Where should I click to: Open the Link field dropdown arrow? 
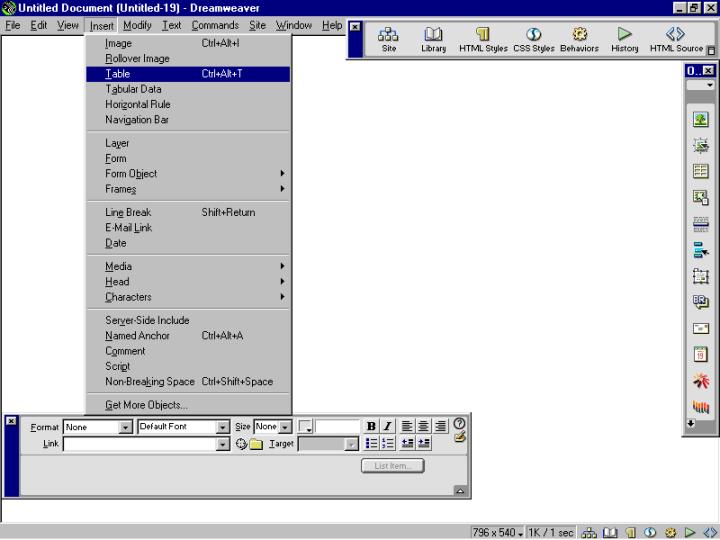pyautogui.click(x=223, y=444)
